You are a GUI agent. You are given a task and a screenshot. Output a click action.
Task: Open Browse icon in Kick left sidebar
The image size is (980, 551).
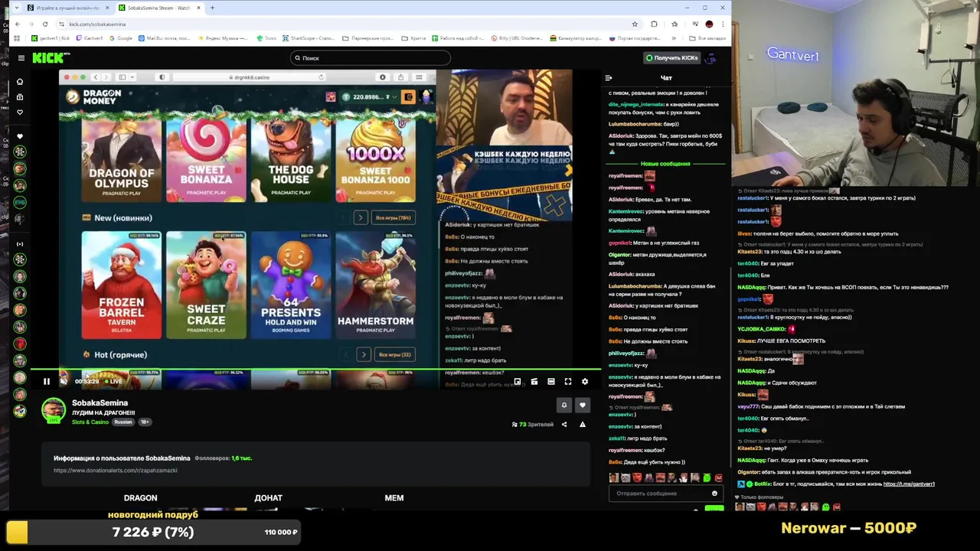coord(20,96)
